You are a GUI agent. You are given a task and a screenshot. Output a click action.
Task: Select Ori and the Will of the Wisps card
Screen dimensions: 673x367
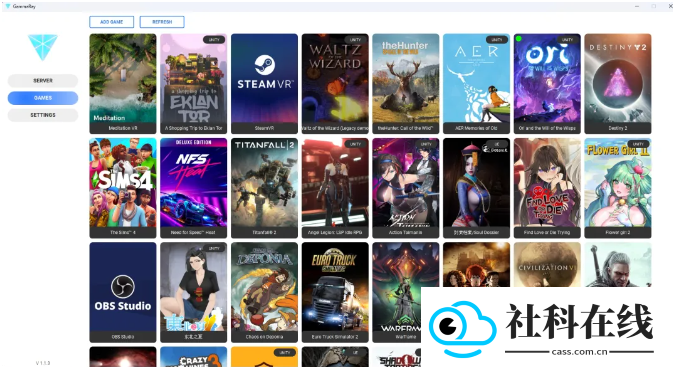pyautogui.click(x=547, y=84)
